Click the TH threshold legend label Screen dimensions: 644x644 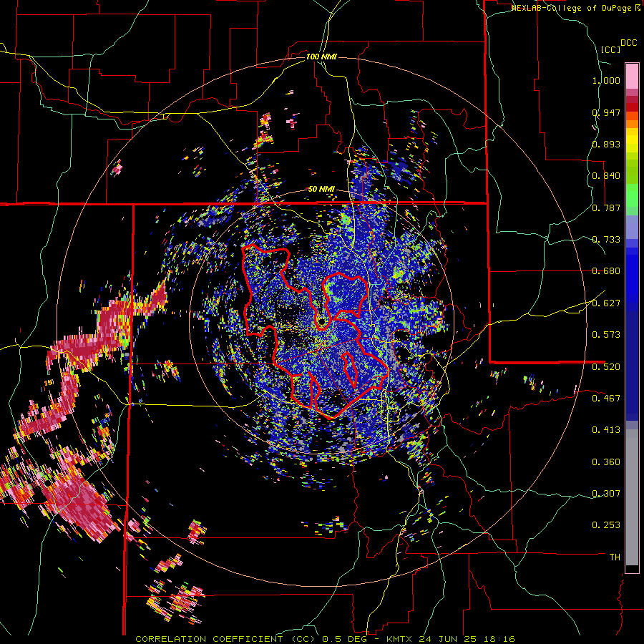[x=615, y=557]
